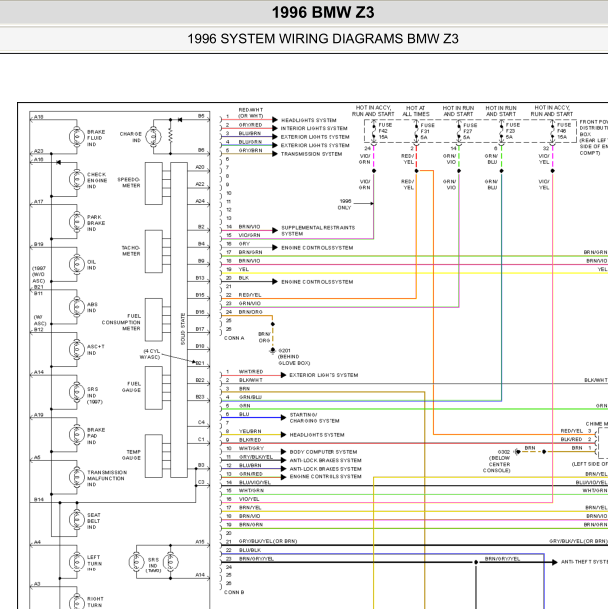608x609 pixels.
Task: Click 'SUPPLEMENTAL RESTRAINTS SYSTEM' label
Action: coord(318,231)
